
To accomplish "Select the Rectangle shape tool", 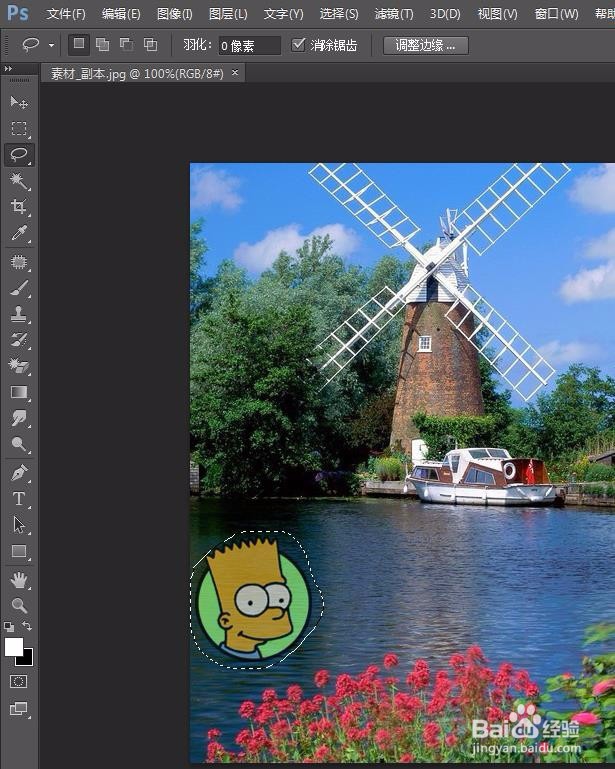I will [19, 551].
